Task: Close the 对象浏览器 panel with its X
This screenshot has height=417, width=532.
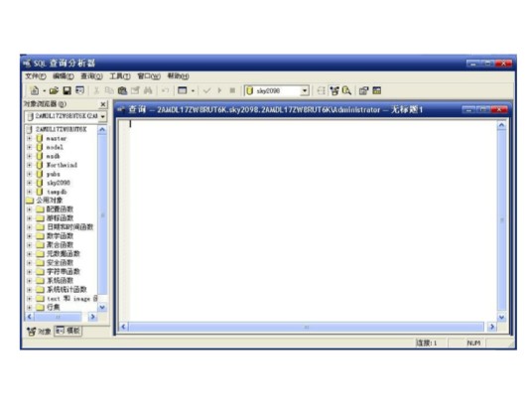Action: (103, 104)
